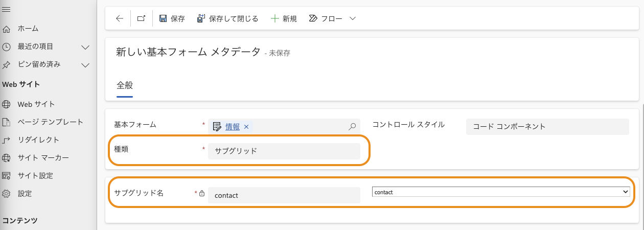Open the 情報 basic form link

tap(233, 127)
